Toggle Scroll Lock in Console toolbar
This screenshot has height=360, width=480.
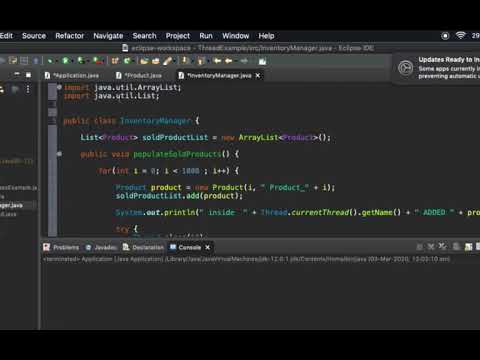[468, 247]
